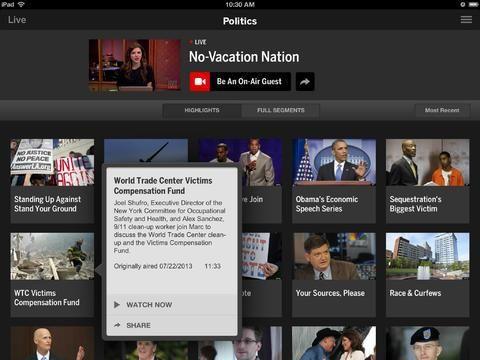Tap the Your Sources, Please caption

[330, 293]
